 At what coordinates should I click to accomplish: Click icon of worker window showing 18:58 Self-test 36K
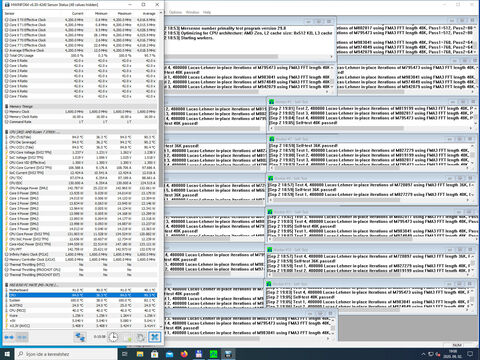point(271,139)
